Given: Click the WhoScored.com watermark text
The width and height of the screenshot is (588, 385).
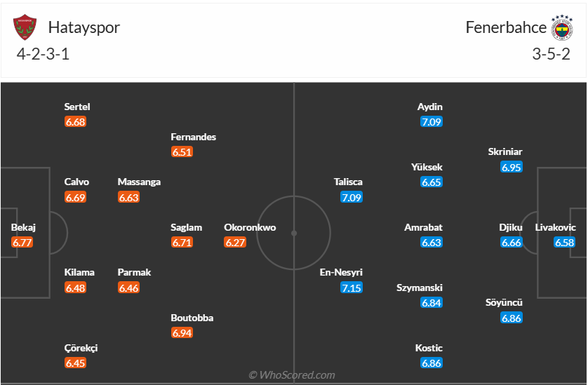Looking at the screenshot, I should click(x=291, y=375).
